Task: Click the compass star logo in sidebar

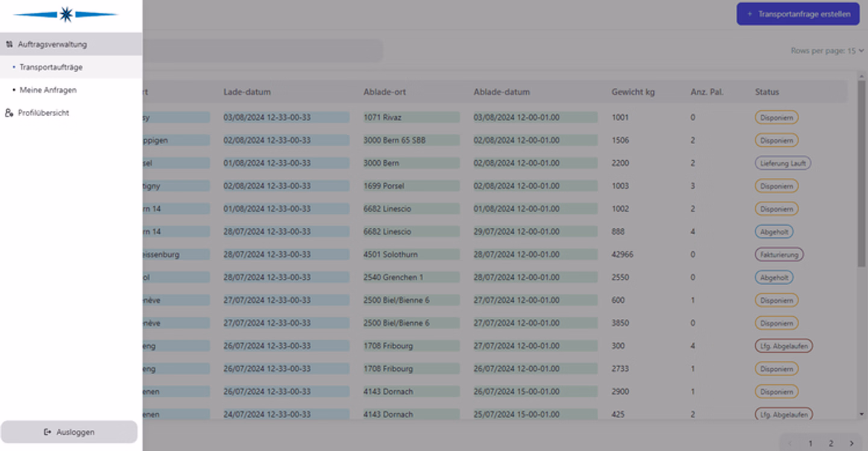Action: pos(66,14)
